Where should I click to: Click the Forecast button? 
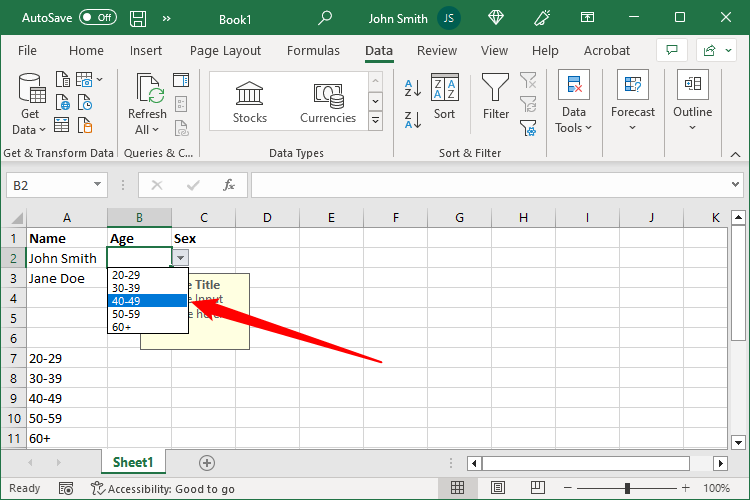point(633,101)
